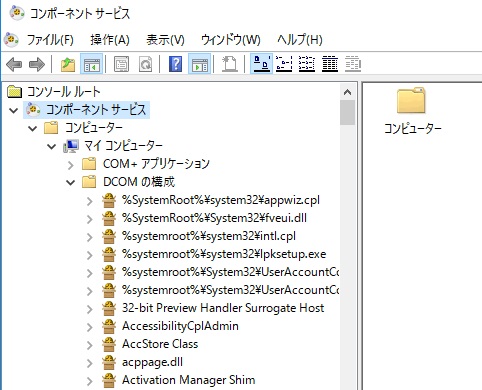Click コンソール ルート folder icon
Screen dimensions: 482x390
click(x=14, y=92)
